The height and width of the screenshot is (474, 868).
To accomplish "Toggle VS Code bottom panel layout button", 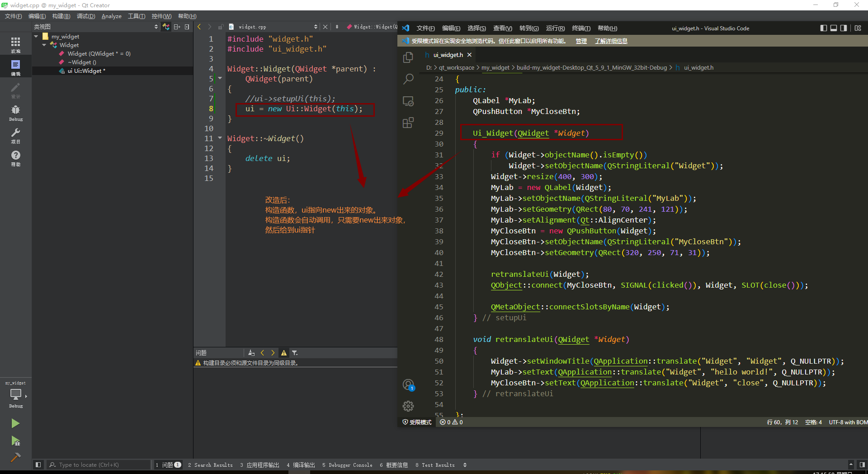I will point(834,28).
